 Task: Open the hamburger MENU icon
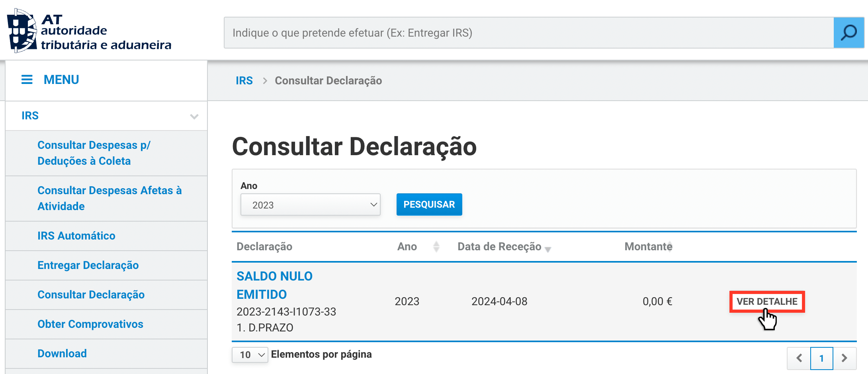[27, 80]
